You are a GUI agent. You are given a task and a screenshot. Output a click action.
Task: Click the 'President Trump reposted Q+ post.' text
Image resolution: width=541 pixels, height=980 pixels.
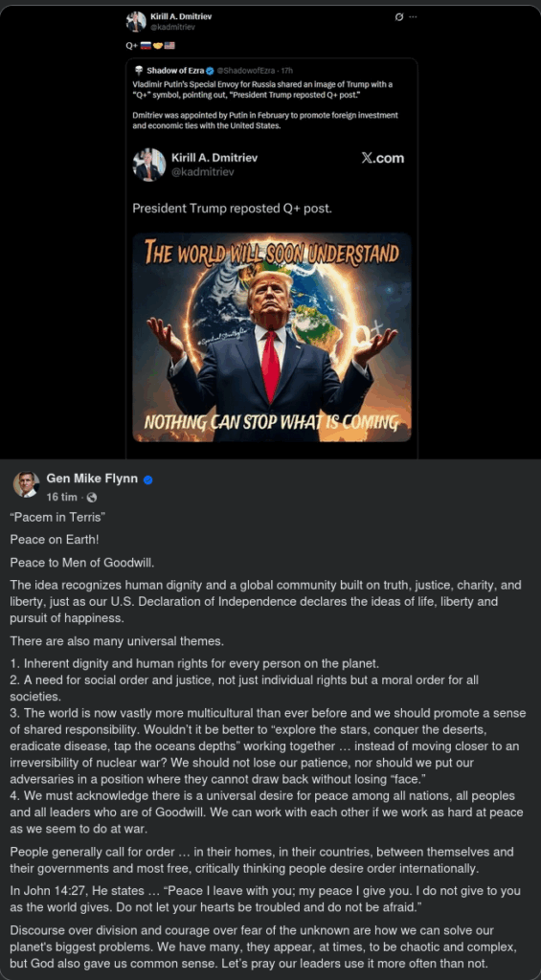pos(232,208)
